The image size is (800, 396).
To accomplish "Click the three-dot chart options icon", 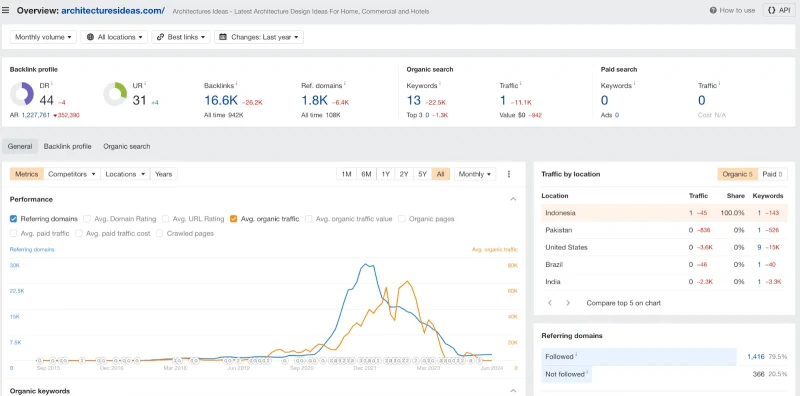I will [509, 174].
